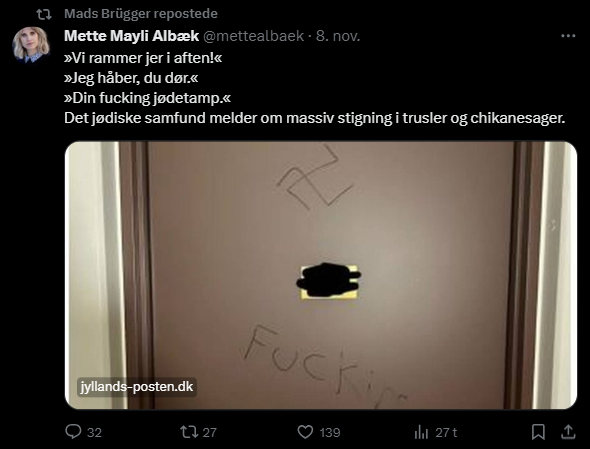
Task: Click the reply count 32
Action: coord(94,432)
